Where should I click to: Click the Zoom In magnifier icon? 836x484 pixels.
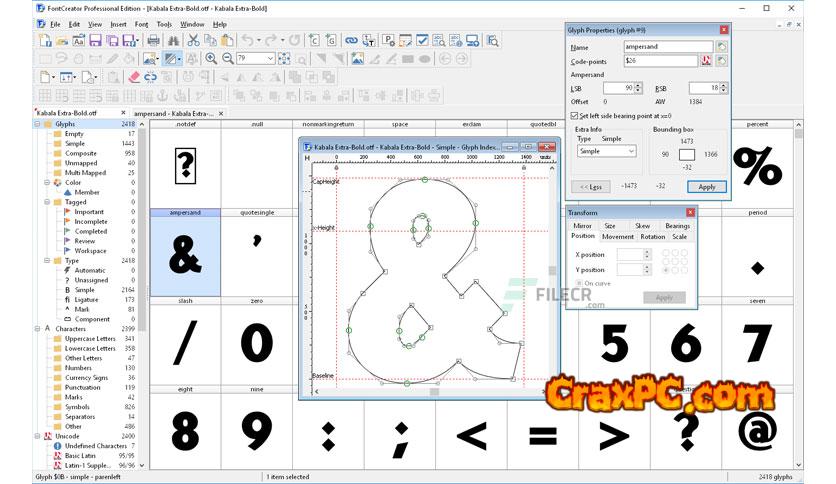pyautogui.click(x=211, y=58)
